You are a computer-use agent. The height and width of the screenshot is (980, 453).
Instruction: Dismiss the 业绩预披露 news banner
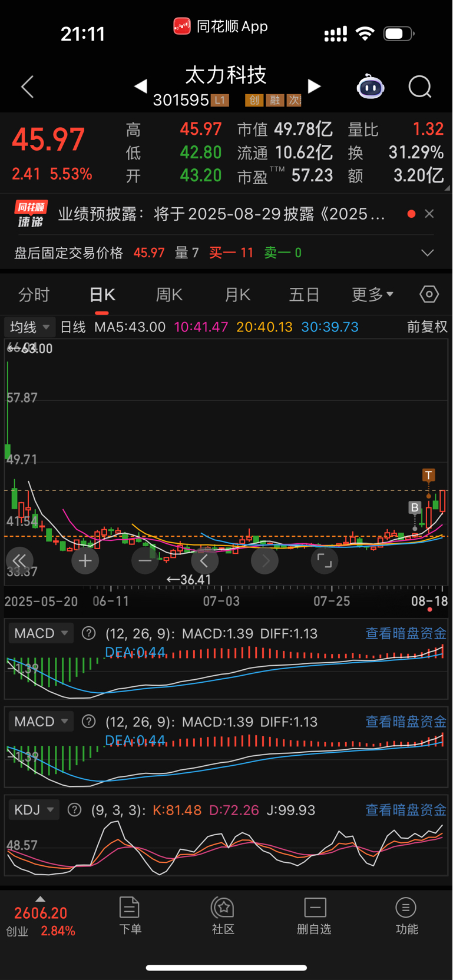[x=429, y=214]
